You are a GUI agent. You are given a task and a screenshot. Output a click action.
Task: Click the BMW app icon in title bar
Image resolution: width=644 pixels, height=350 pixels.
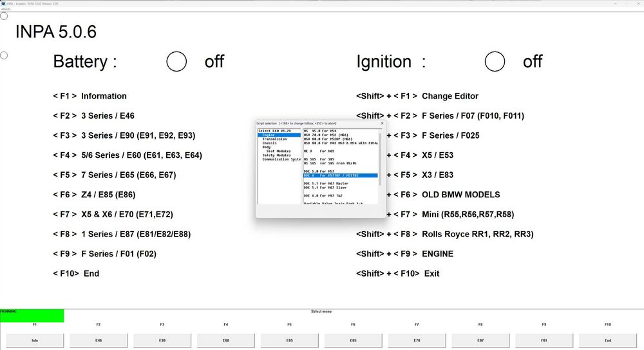pyautogui.click(x=3, y=3)
